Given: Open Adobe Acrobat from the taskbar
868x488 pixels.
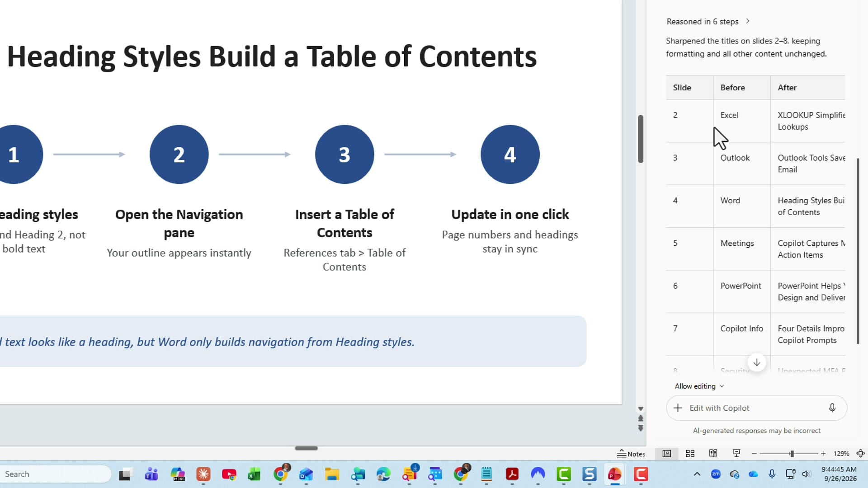Looking at the screenshot, I should tap(512, 474).
